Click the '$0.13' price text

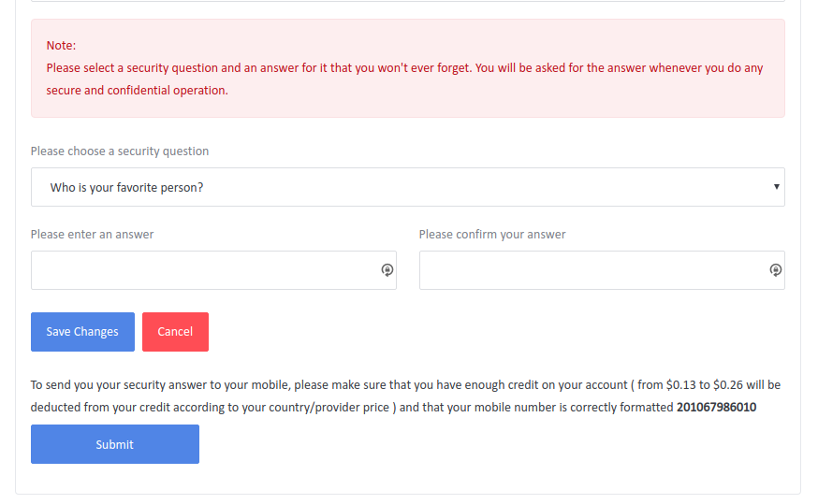tap(680, 384)
